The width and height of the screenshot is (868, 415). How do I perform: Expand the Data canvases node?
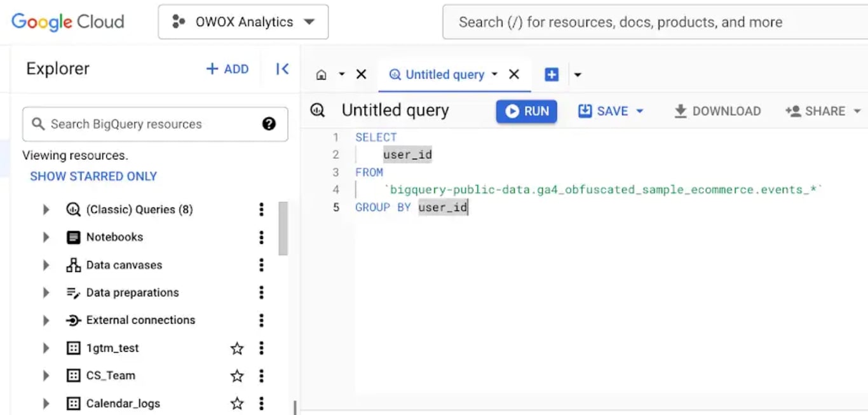46,265
